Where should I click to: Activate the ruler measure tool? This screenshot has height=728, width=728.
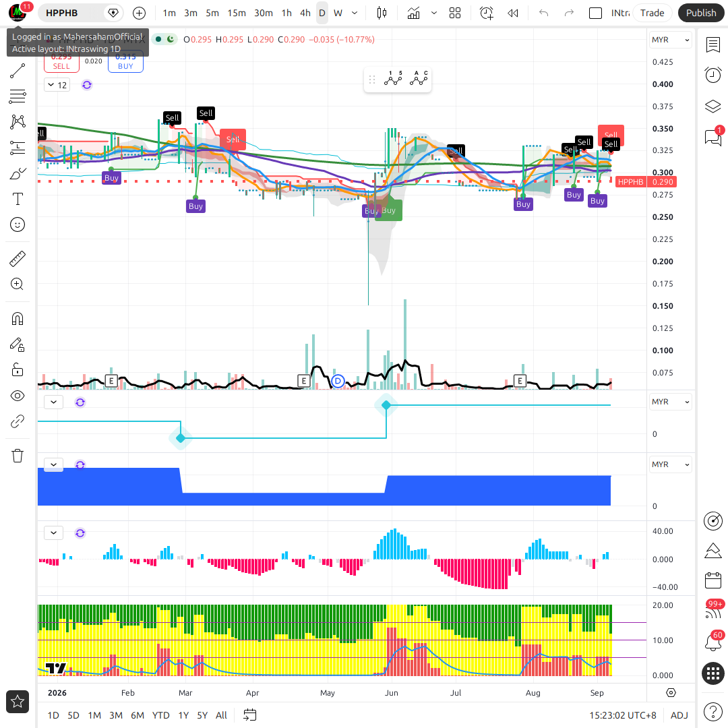coord(17,259)
